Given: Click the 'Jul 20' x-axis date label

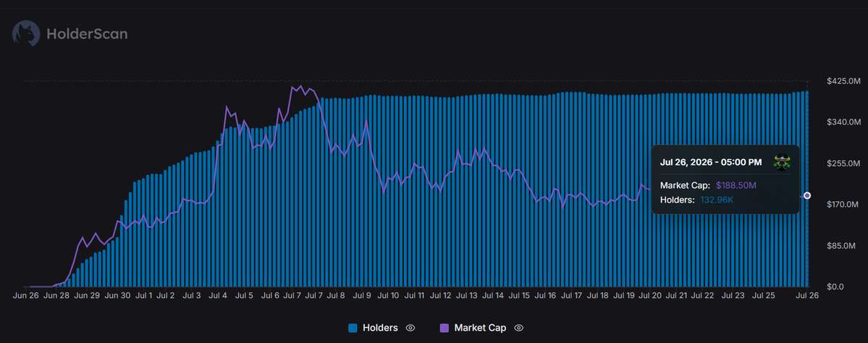Looking at the screenshot, I should [649, 296].
